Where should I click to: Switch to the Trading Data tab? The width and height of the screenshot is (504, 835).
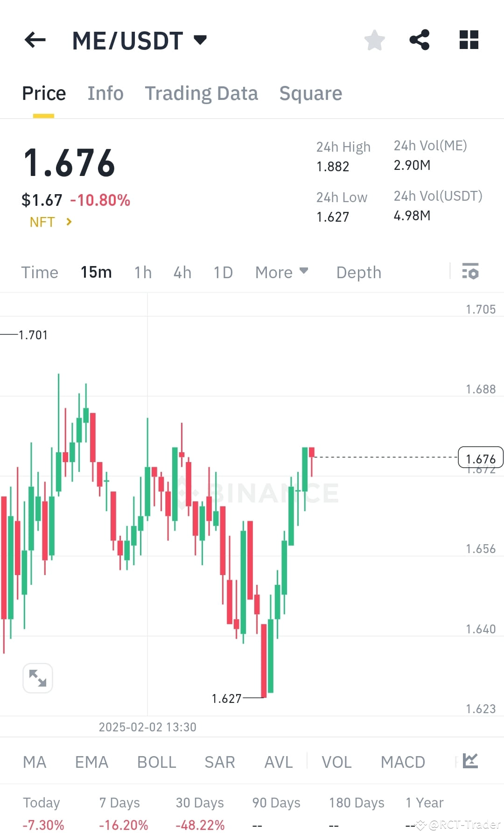202,93
